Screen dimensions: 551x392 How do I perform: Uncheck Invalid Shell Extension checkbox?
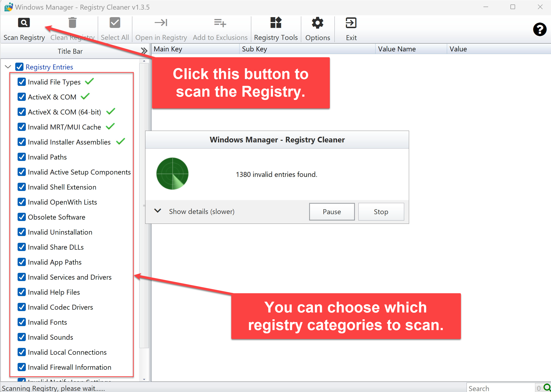point(22,187)
